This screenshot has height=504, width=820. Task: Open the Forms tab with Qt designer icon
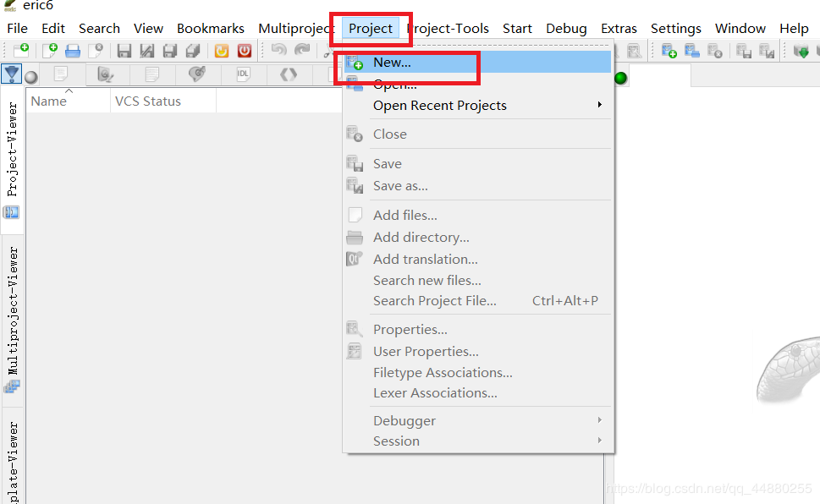[x=106, y=74]
